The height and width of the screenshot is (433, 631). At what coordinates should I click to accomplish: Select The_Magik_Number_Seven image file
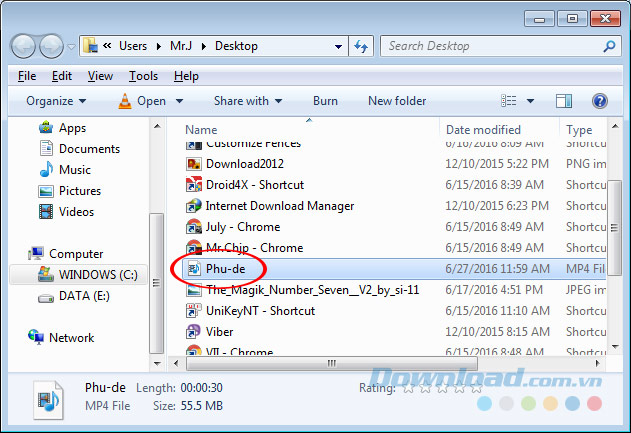tap(312, 290)
